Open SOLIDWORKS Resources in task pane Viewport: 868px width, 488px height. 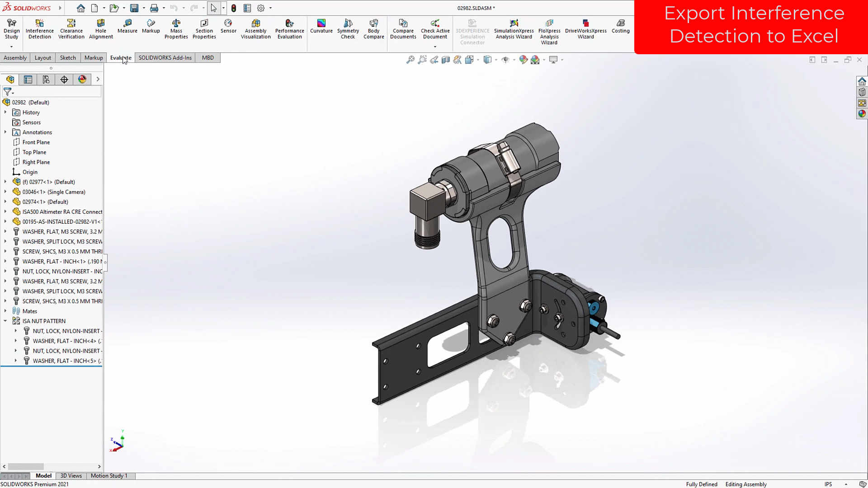coord(862,81)
